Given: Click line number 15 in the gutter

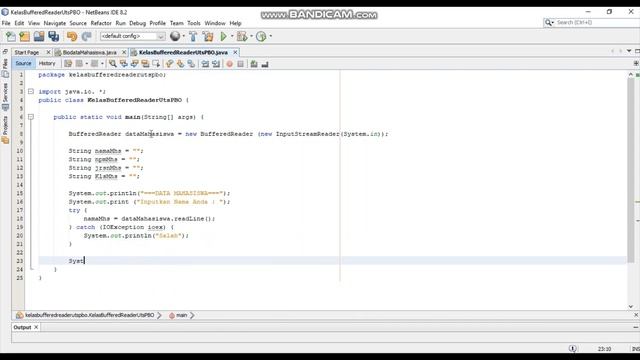Looking at the screenshot, I should 20,193.
